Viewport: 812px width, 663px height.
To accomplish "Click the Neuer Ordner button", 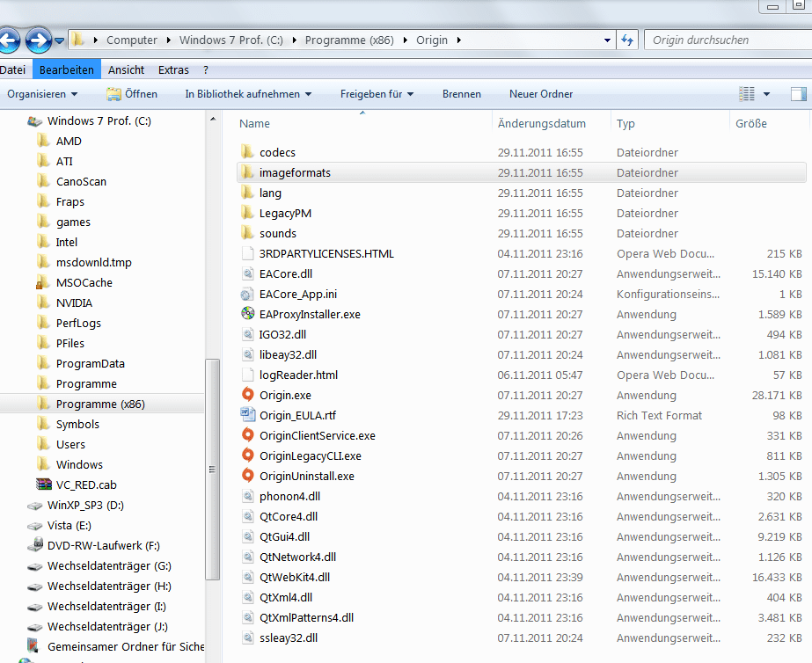I will 541,94.
